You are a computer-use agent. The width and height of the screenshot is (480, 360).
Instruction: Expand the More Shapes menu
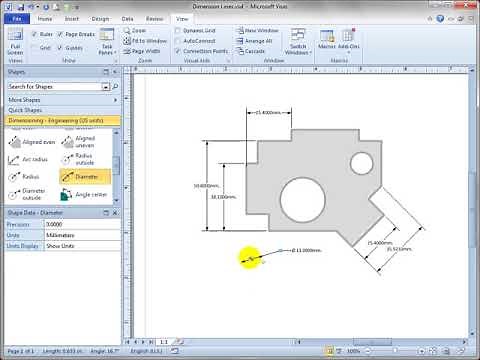pyautogui.click(x=63, y=100)
